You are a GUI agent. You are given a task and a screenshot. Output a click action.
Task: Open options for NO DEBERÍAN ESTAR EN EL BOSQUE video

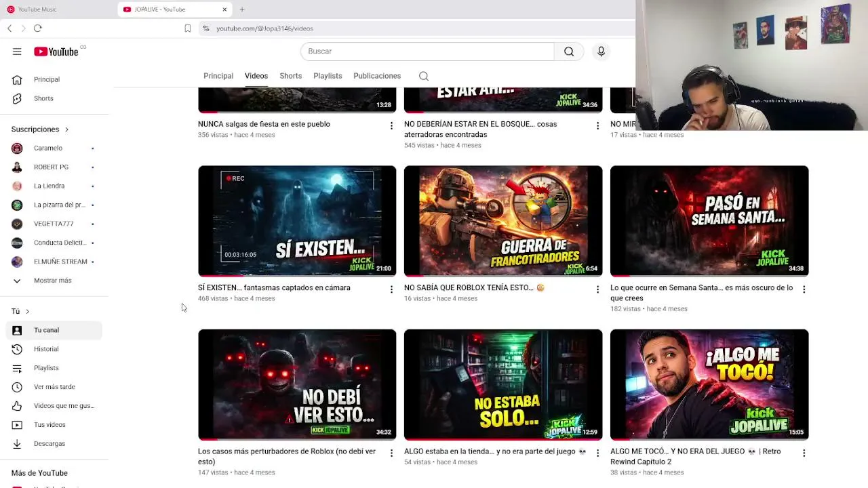click(x=597, y=125)
